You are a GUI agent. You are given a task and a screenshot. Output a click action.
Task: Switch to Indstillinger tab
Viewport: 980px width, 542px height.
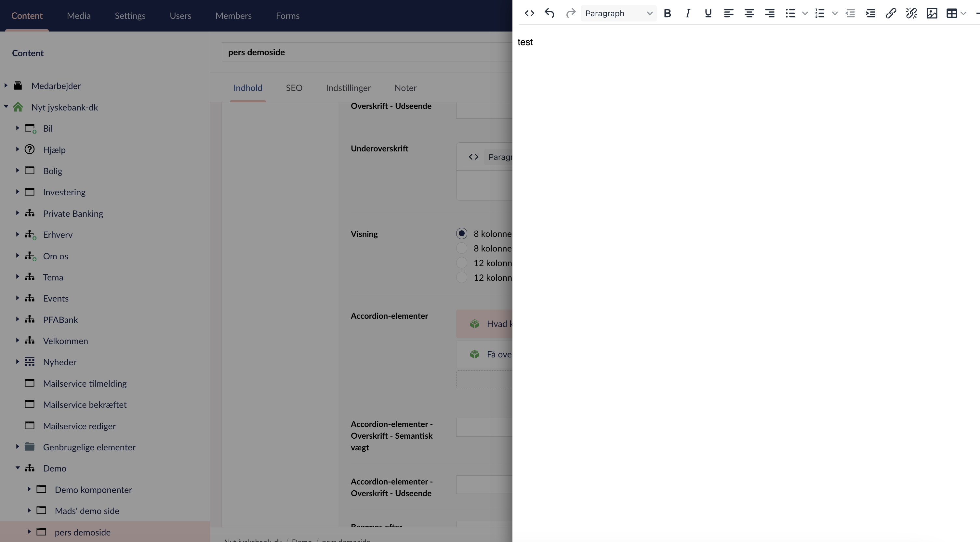[x=348, y=88]
